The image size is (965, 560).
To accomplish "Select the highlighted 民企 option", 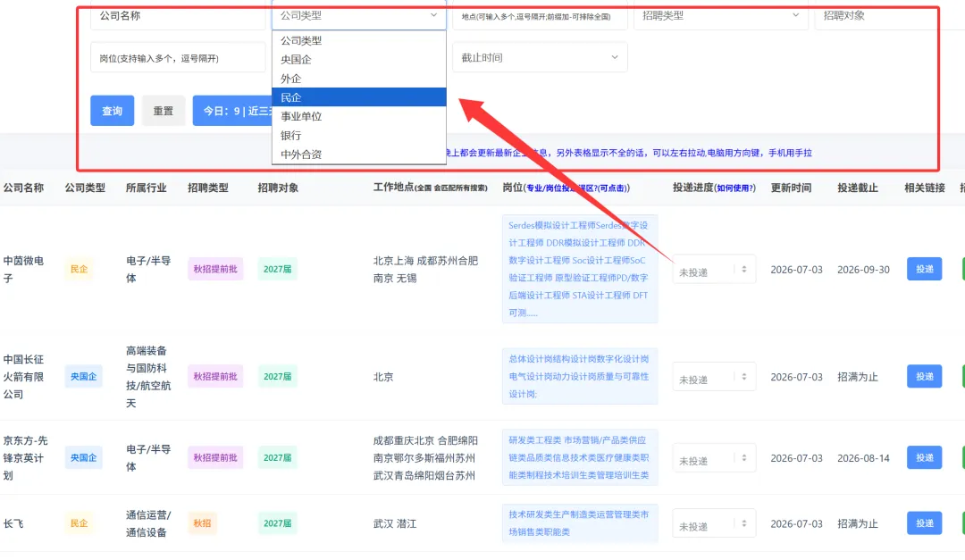I will (359, 97).
